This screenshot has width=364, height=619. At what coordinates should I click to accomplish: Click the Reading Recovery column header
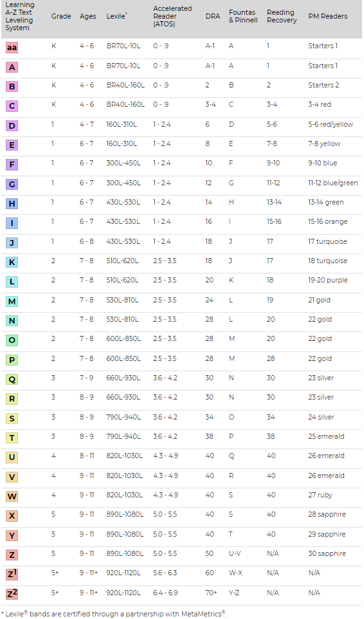point(282,16)
